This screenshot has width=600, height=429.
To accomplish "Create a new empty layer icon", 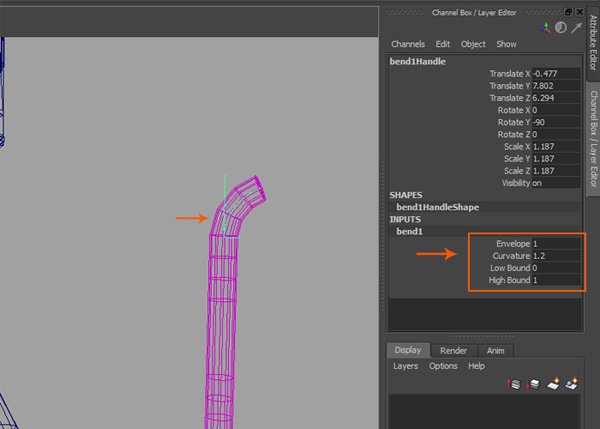I will (x=553, y=384).
